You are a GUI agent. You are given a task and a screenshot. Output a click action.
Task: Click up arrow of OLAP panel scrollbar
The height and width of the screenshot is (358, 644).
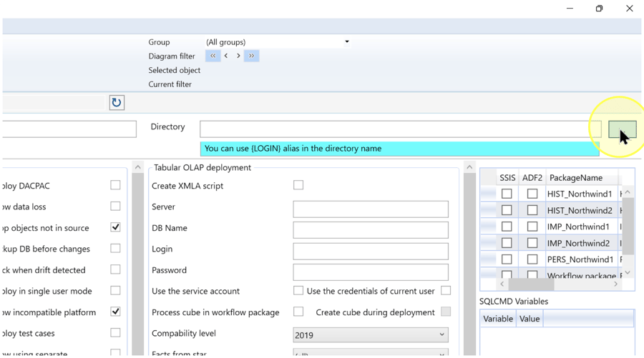click(469, 167)
